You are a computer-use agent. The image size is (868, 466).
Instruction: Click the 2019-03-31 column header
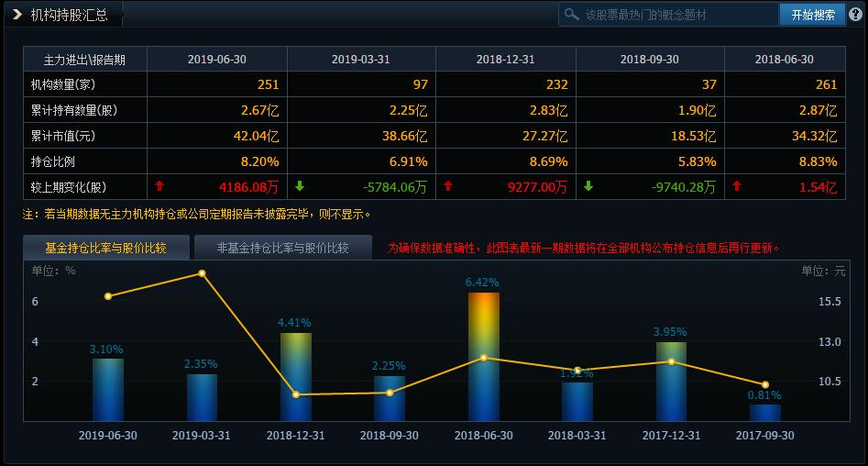point(360,60)
